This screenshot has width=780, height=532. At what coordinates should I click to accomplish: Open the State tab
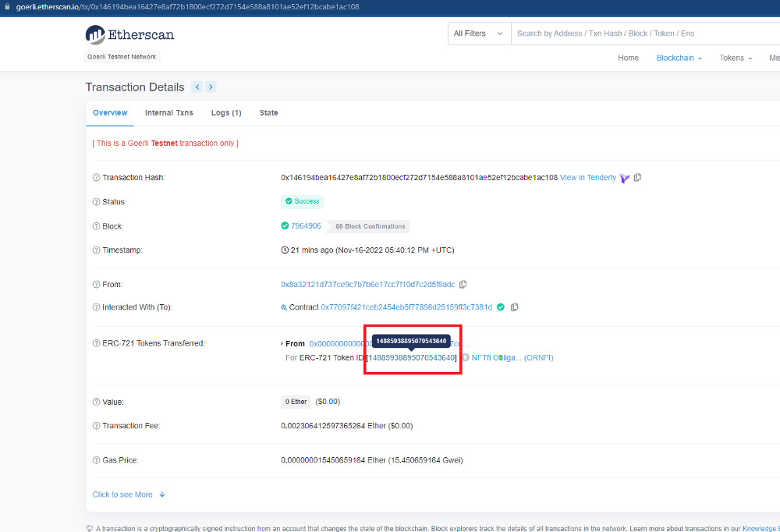pos(268,113)
